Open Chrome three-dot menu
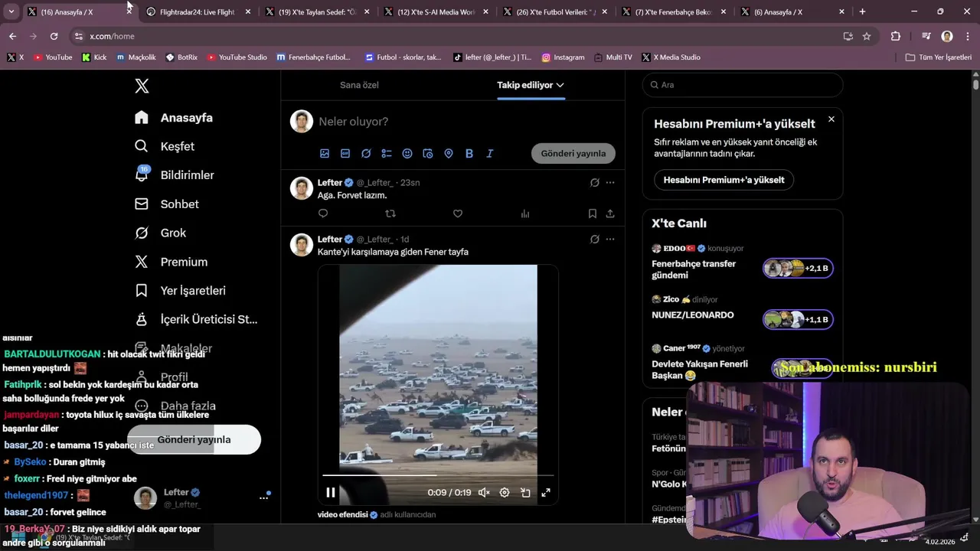Viewport: 980px width, 551px height. [x=967, y=36]
